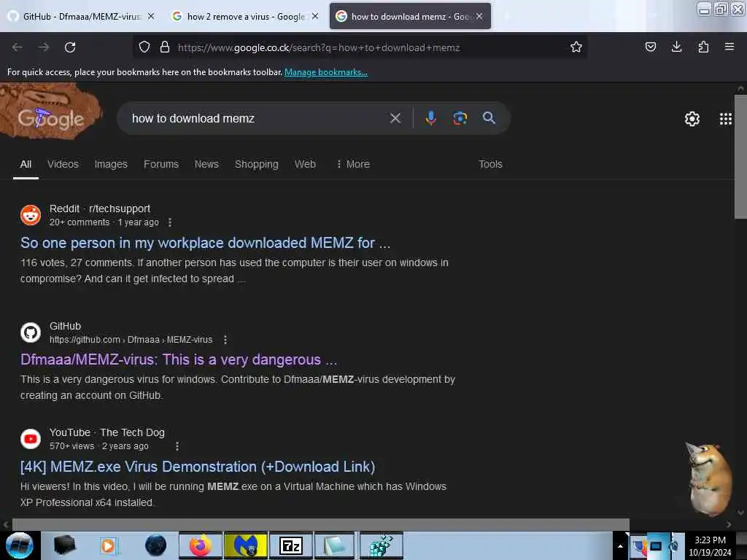Open the Firefox downloads panel
The width and height of the screenshot is (747, 560).
tap(676, 47)
